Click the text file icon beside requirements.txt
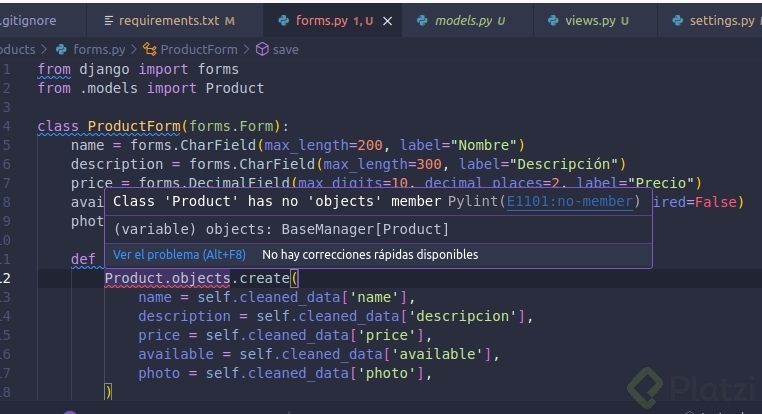The height and width of the screenshot is (414, 762). [x=108, y=20]
